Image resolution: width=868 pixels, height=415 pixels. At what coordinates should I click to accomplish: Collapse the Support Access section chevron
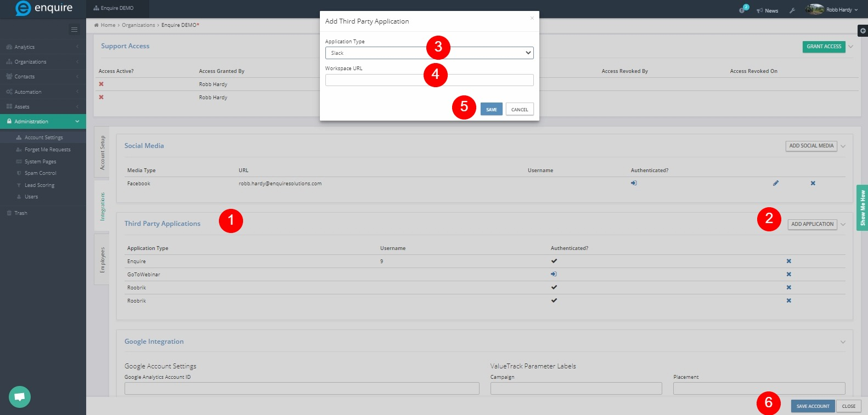coord(851,47)
